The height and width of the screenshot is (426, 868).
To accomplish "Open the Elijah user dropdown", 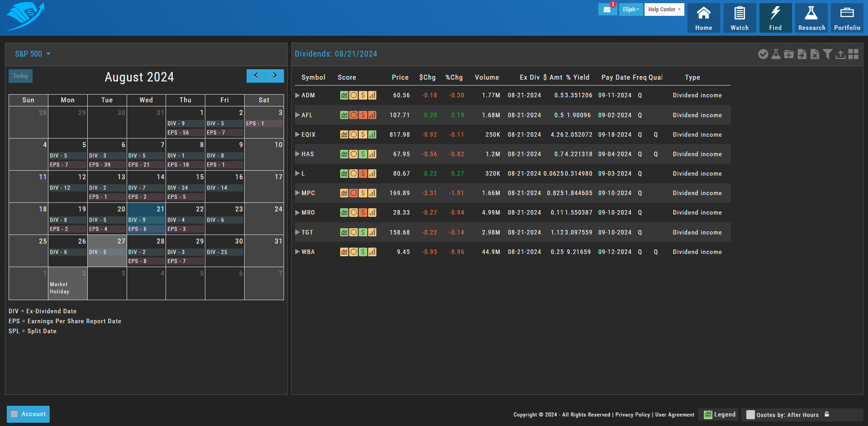I will [x=631, y=10].
